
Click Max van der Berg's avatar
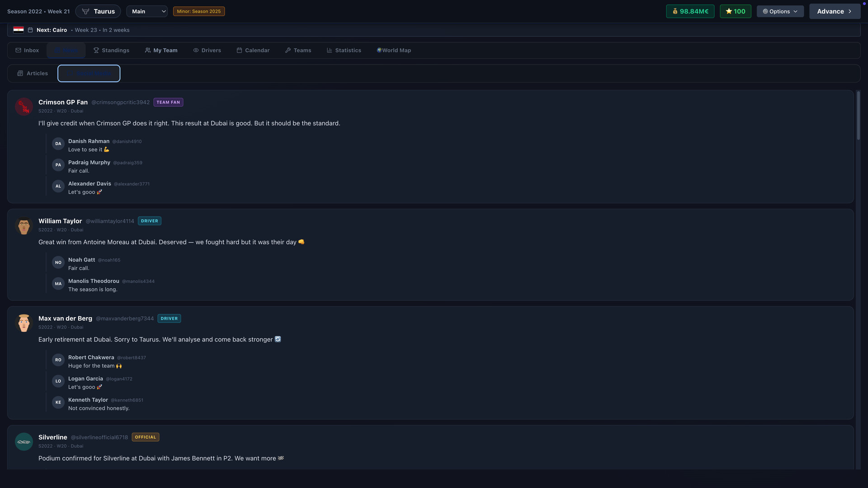pyautogui.click(x=24, y=323)
